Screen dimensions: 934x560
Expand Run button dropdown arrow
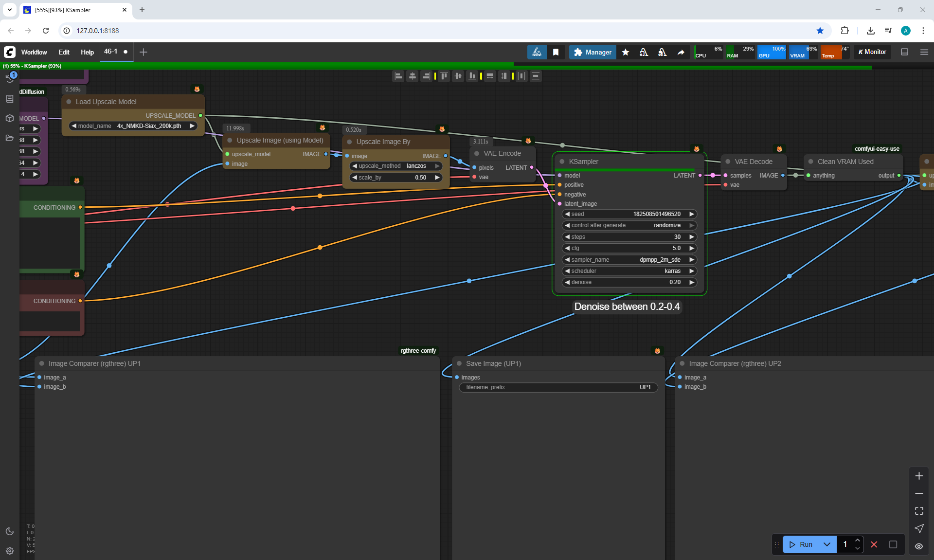click(x=827, y=544)
